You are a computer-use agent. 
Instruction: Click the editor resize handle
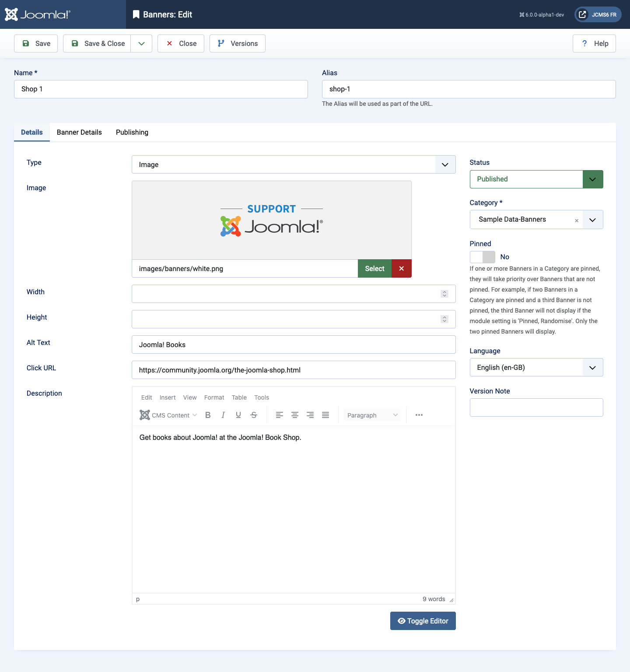pyautogui.click(x=451, y=600)
